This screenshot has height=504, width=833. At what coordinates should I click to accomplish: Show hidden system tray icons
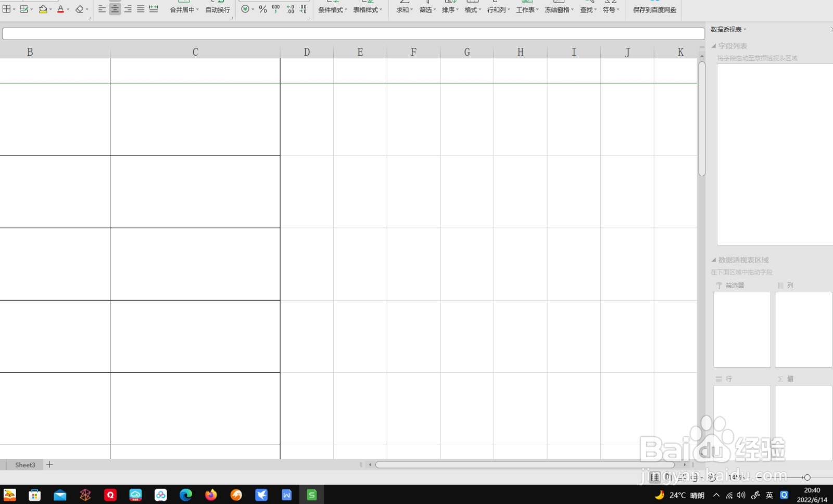tap(716, 495)
